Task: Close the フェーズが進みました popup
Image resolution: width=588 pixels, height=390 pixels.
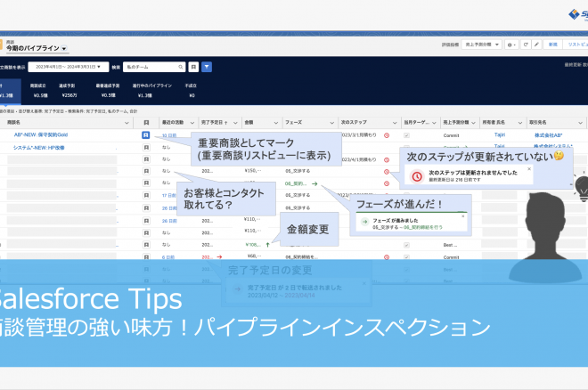Action: 462,216
